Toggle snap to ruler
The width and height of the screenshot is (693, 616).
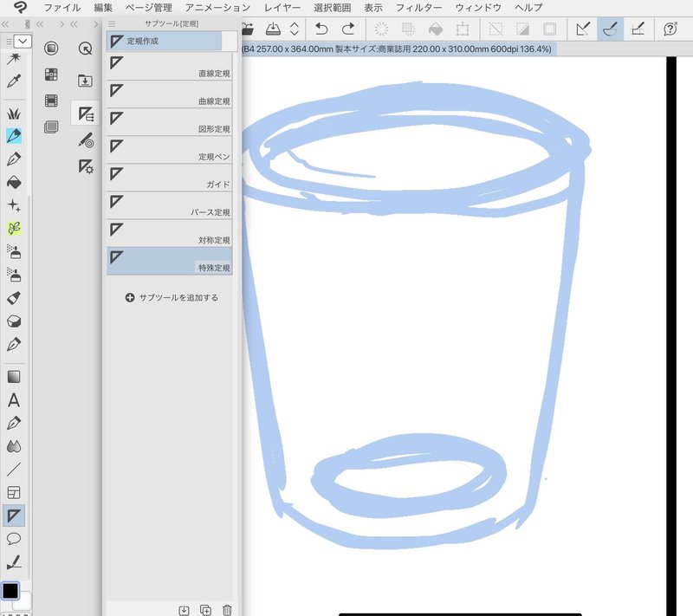(x=583, y=29)
